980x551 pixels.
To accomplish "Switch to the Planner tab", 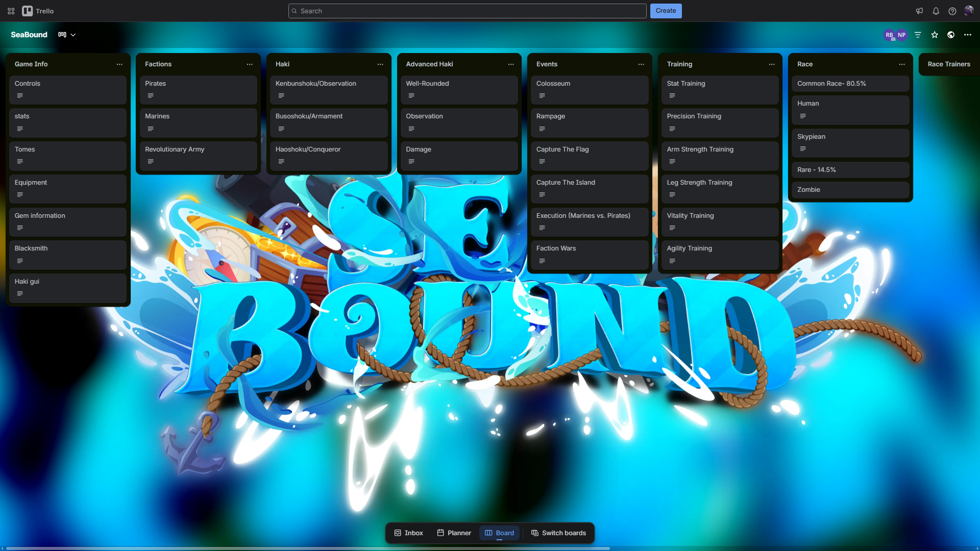I will pos(453,533).
